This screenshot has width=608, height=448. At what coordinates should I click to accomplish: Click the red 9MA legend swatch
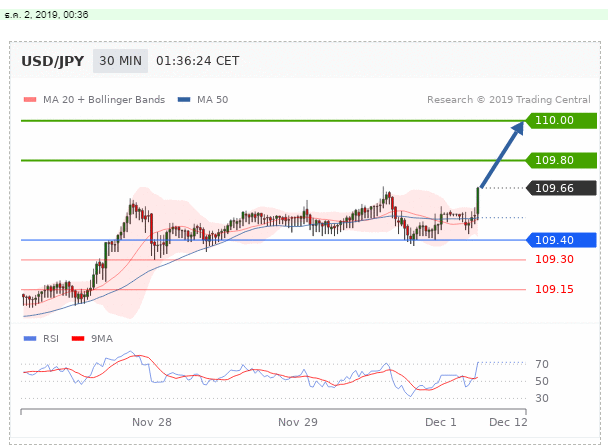pyautogui.click(x=78, y=339)
